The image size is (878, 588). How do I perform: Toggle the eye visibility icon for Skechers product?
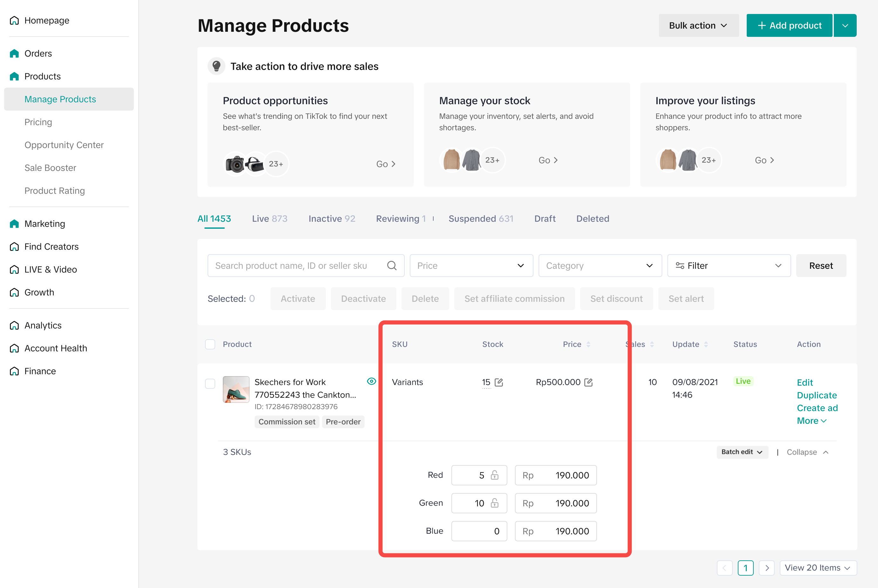(x=371, y=382)
